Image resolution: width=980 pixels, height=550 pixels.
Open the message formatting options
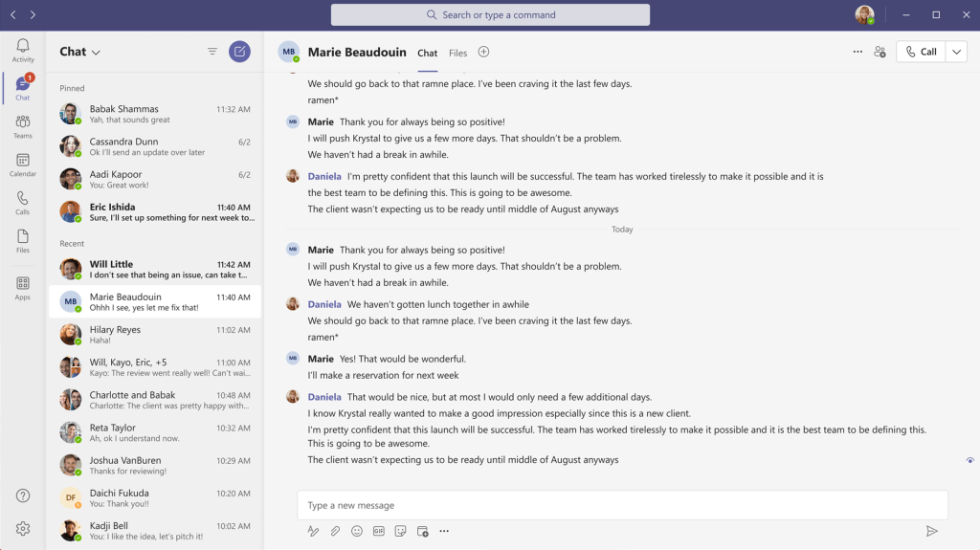pos(313,531)
